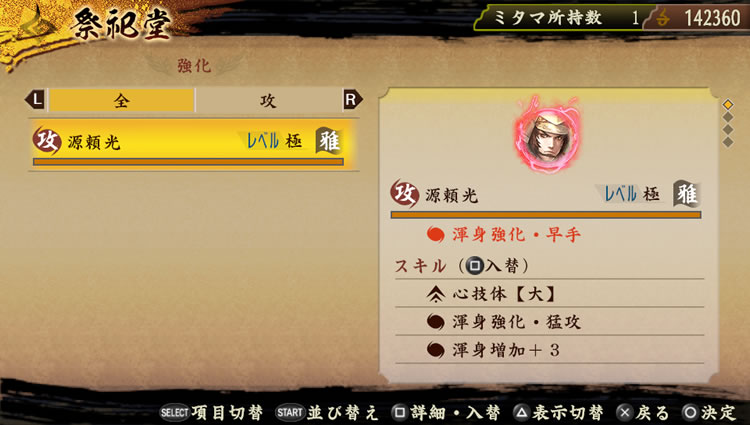
Task: Click the square 入替 swap icon beside スキル
Action: pyautogui.click(x=474, y=266)
